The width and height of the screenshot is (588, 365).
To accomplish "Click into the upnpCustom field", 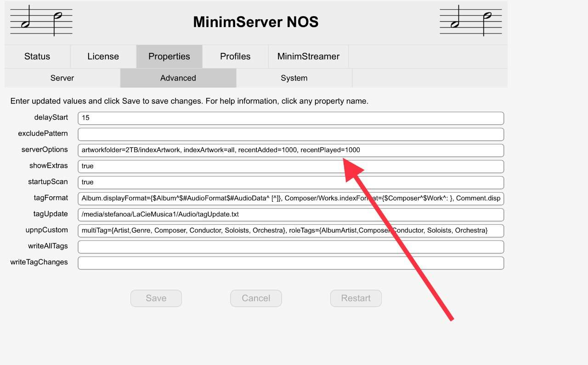I will (291, 231).
